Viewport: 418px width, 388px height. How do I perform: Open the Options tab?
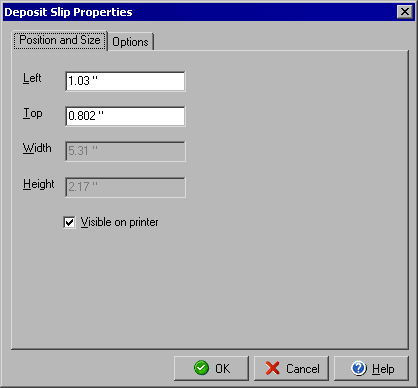(x=130, y=42)
